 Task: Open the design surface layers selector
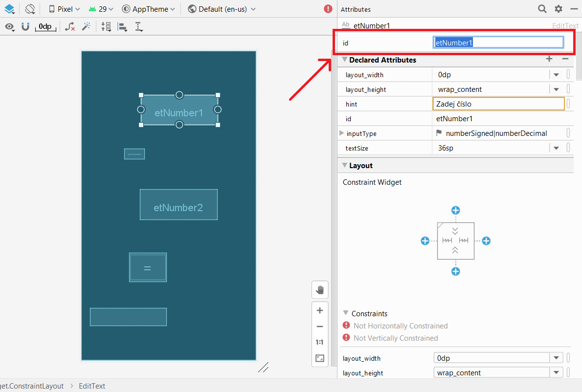[x=9, y=9]
